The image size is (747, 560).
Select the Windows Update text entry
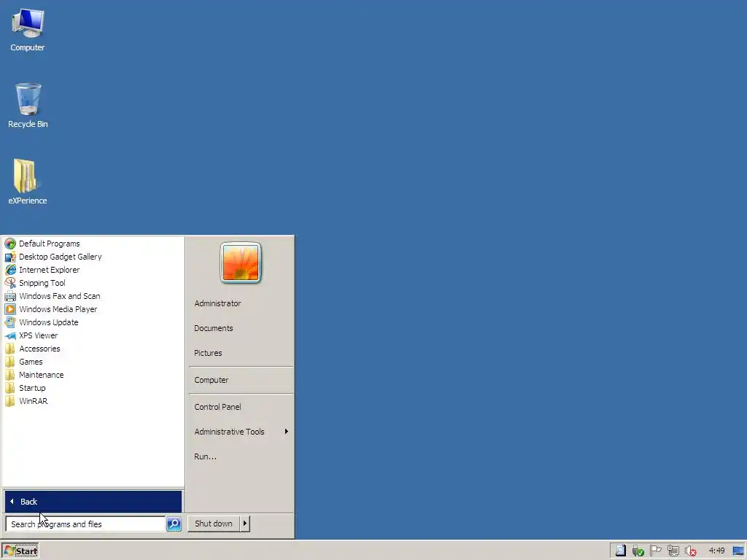pyautogui.click(x=49, y=322)
